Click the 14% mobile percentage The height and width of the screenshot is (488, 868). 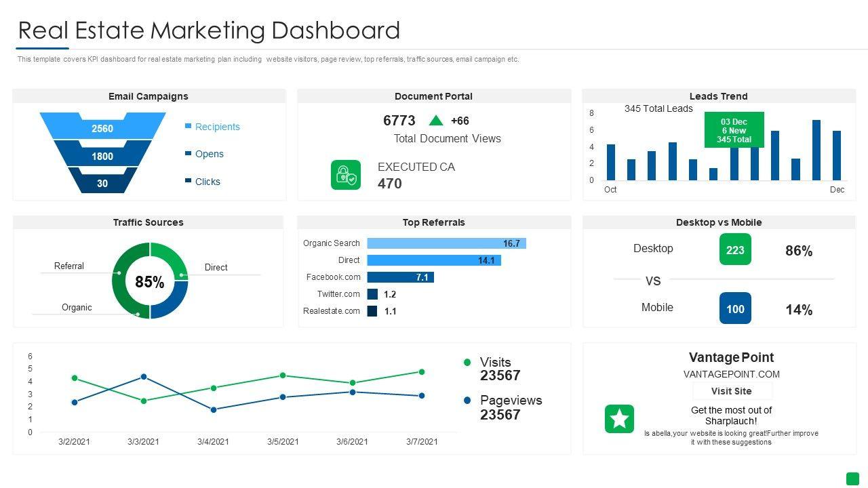click(799, 310)
